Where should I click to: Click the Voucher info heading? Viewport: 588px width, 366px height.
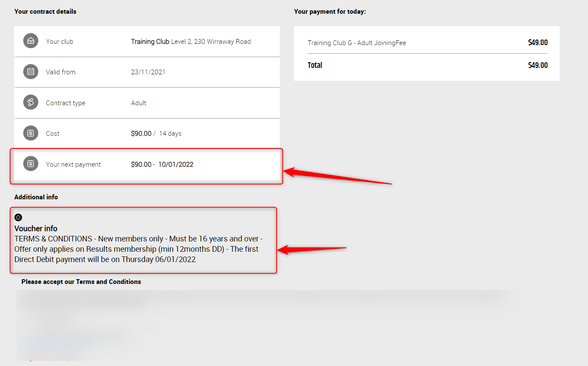coord(36,229)
